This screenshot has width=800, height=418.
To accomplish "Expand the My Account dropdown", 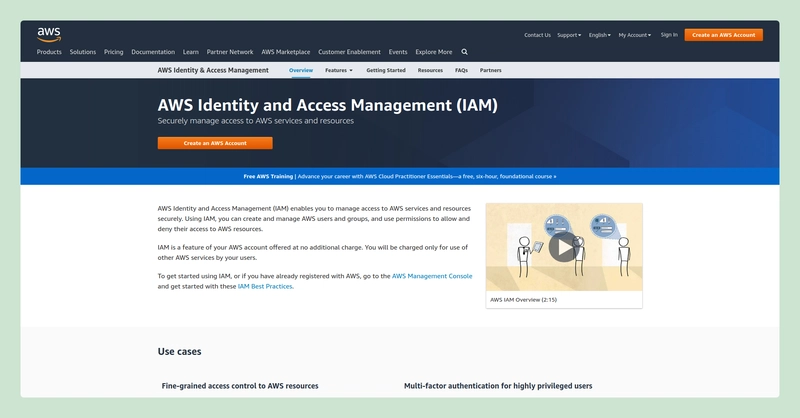I will 635,35.
